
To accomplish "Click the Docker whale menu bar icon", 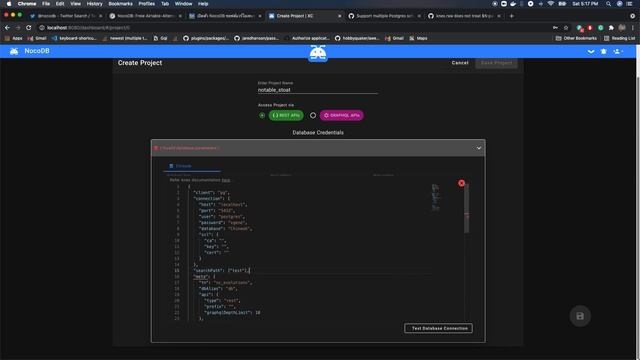I will pos(513,4).
